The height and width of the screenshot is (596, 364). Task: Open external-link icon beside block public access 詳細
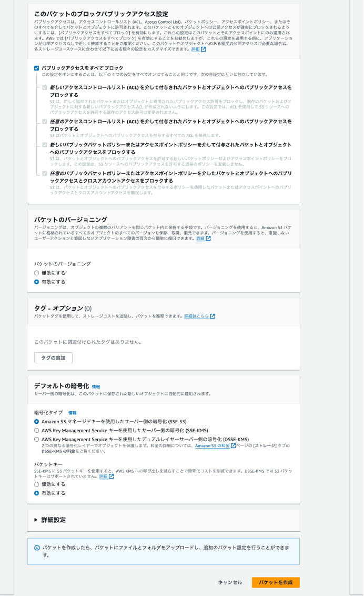coord(204,49)
